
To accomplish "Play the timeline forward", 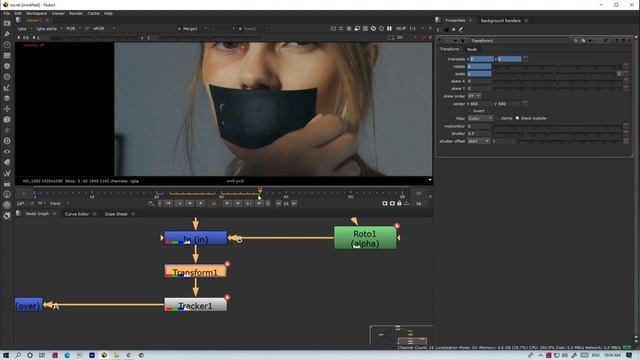I will pos(227,203).
